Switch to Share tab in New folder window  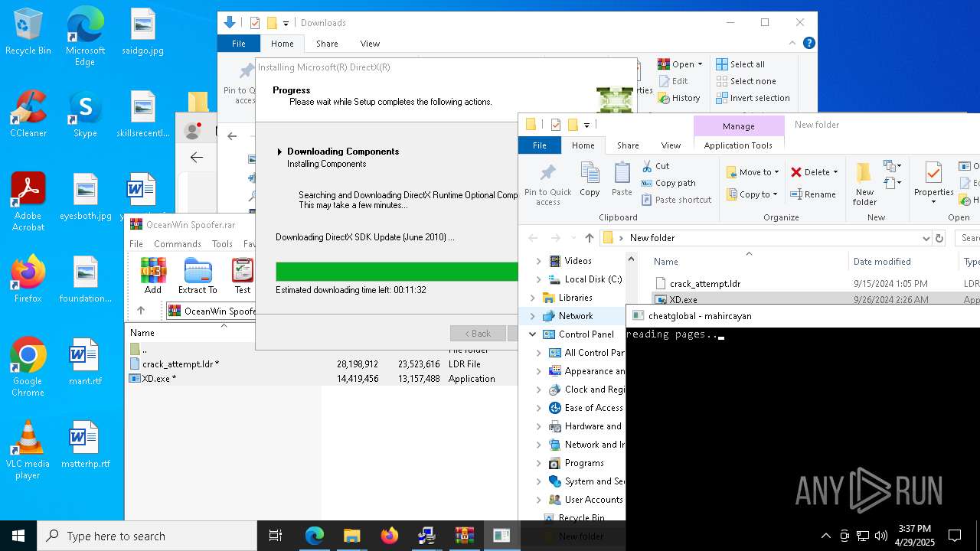[x=628, y=145]
